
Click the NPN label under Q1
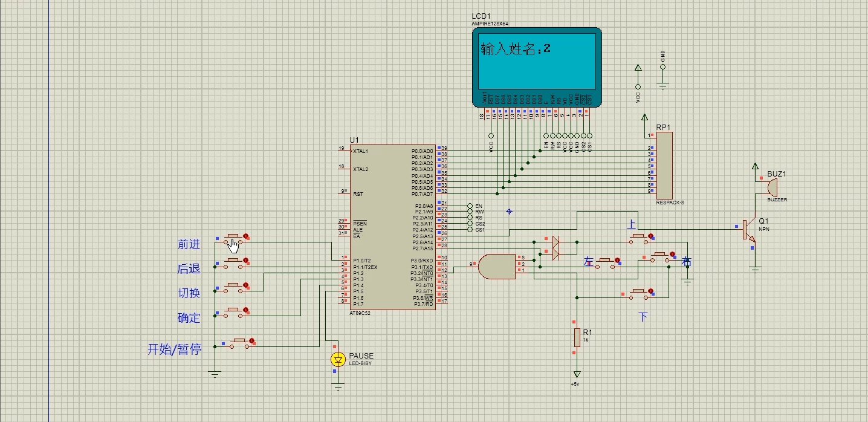tap(763, 230)
